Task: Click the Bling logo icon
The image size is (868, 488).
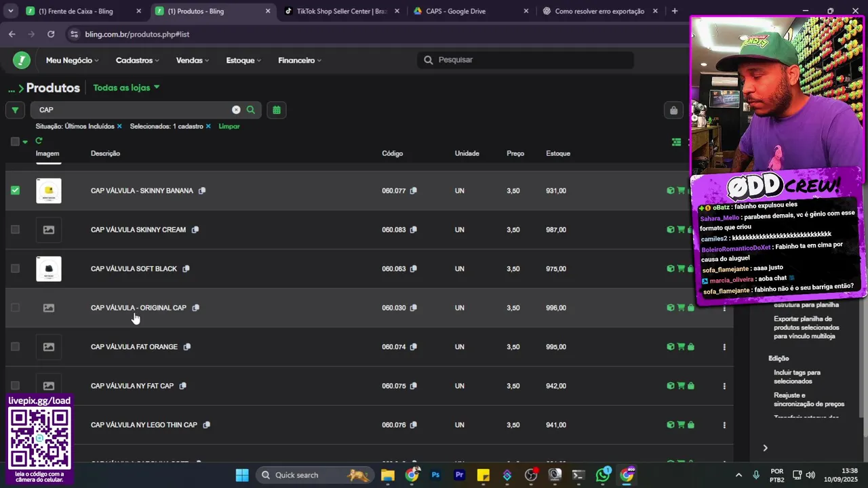Action: pyautogui.click(x=22, y=60)
